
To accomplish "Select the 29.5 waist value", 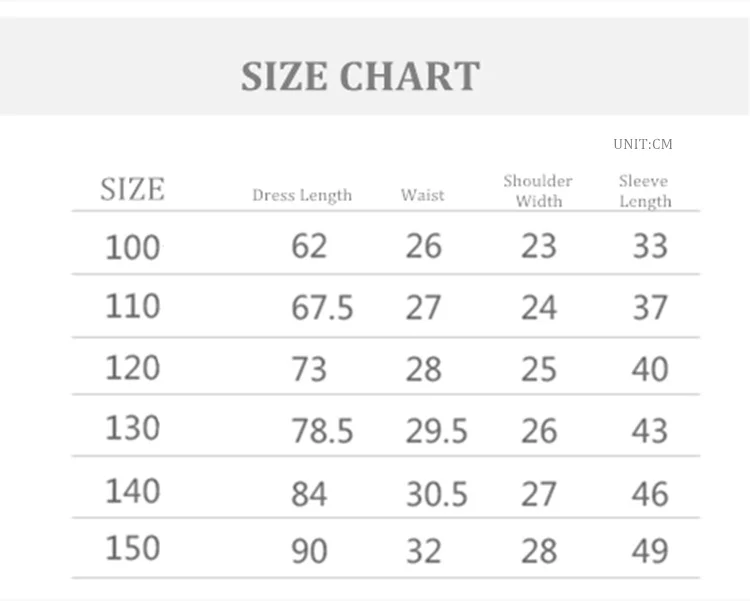I will click(x=436, y=431).
